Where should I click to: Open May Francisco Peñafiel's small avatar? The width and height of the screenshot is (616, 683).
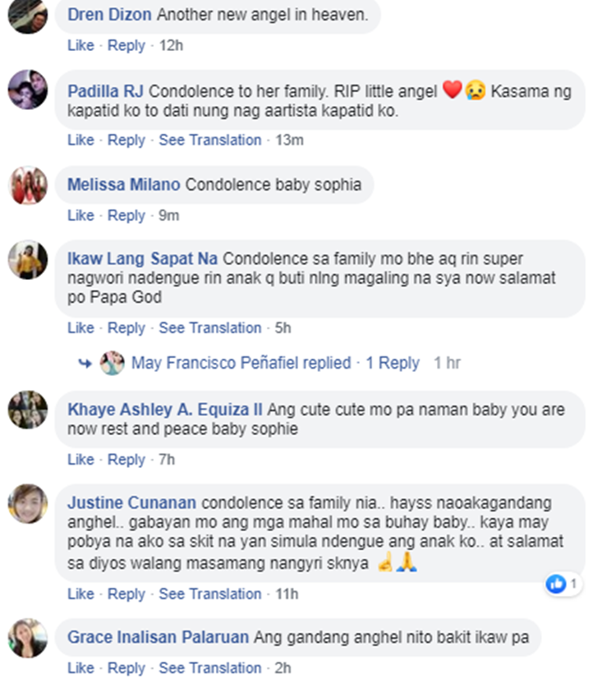(112, 363)
